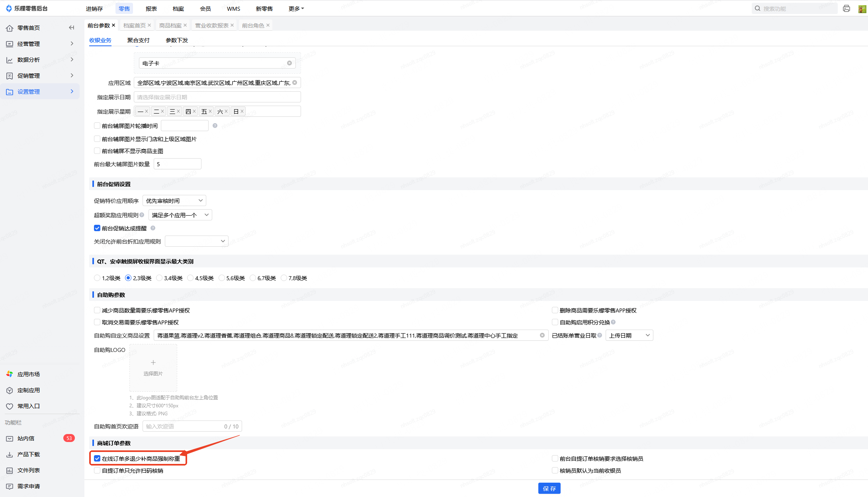Open 常用入口 heart icon item
The height and width of the screenshot is (497, 868).
[x=28, y=406]
